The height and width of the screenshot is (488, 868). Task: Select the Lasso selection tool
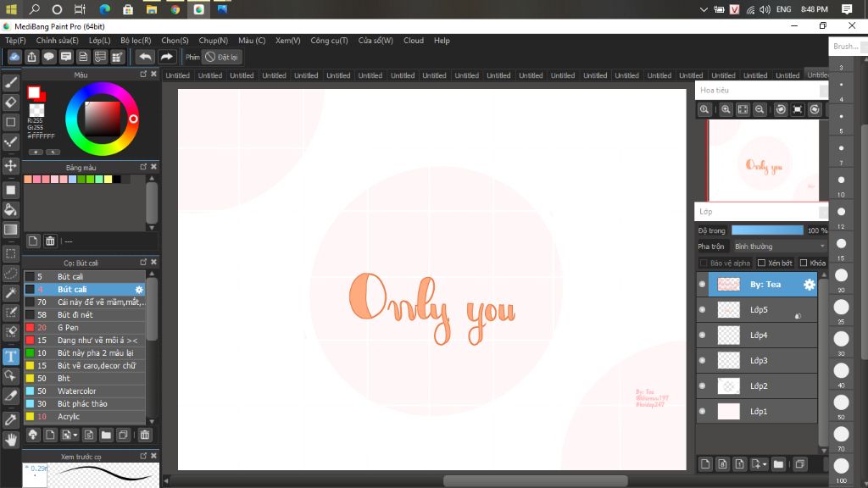10,274
